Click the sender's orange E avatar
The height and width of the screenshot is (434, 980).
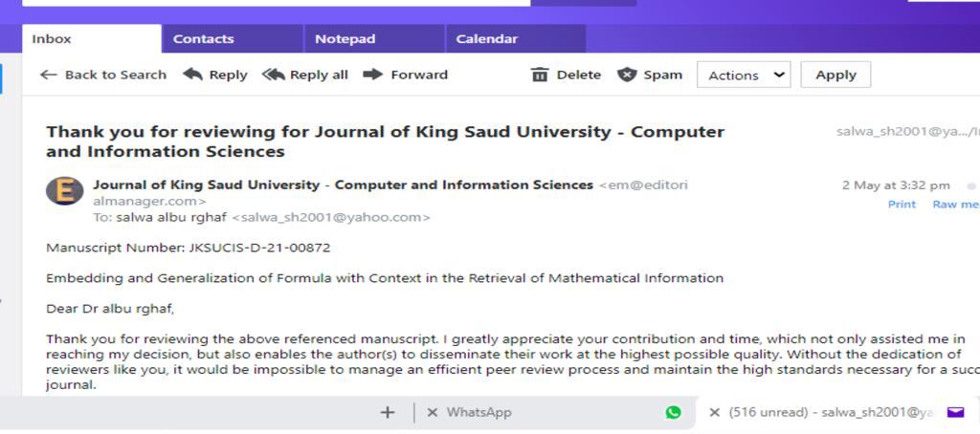click(65, 192)
